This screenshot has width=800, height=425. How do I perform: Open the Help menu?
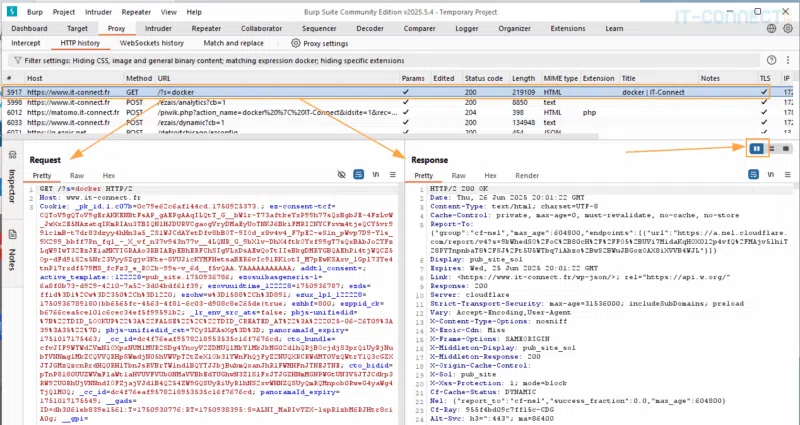click(x=194, y=12)
